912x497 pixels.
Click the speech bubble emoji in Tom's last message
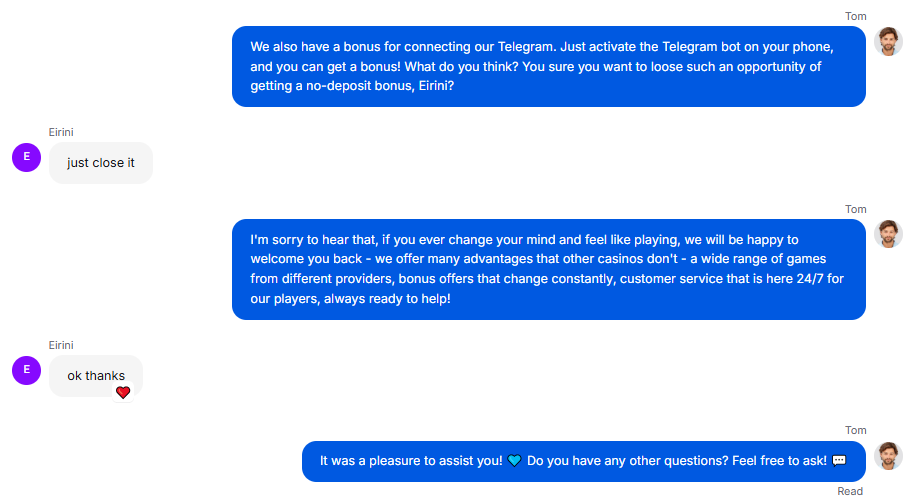pyautogui.click(x=839, y=461)
